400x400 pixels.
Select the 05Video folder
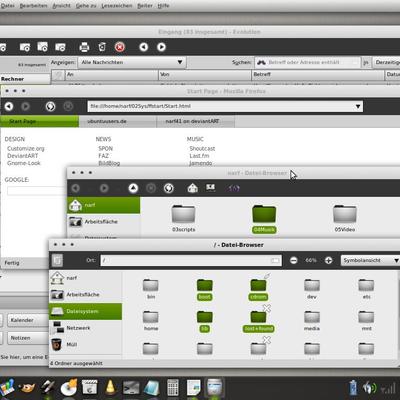[345, 218]
